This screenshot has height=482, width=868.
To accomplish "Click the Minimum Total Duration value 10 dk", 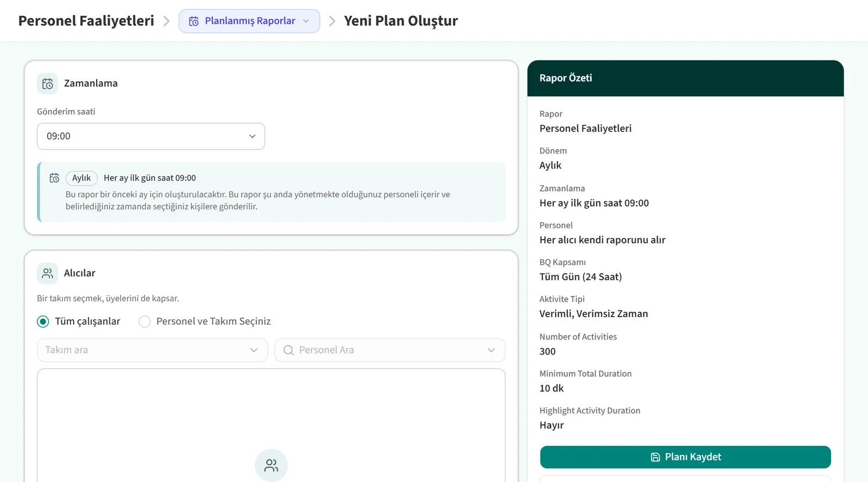I will 551,388.
